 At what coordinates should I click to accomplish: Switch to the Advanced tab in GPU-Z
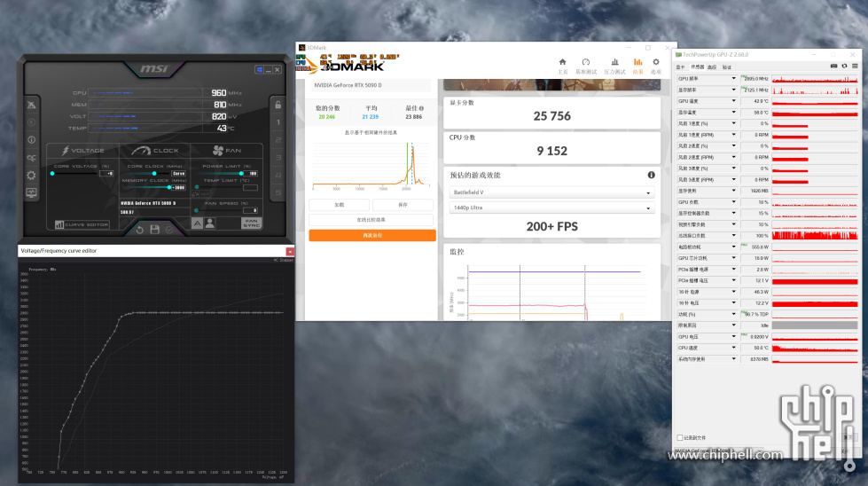point(712,67)
